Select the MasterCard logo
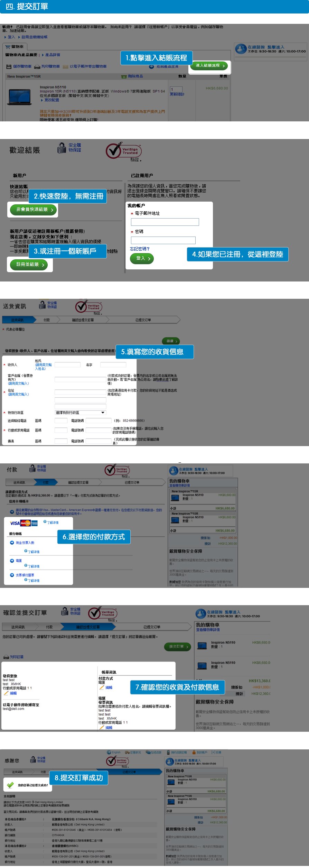309x868 pixels. (x=26, y=523)
